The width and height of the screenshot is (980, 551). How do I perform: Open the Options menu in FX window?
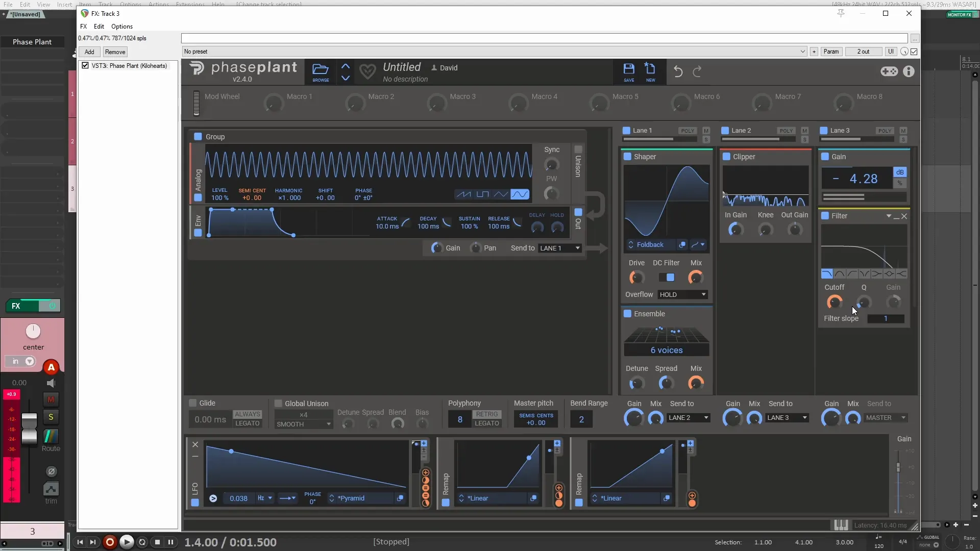coord(122,27)
